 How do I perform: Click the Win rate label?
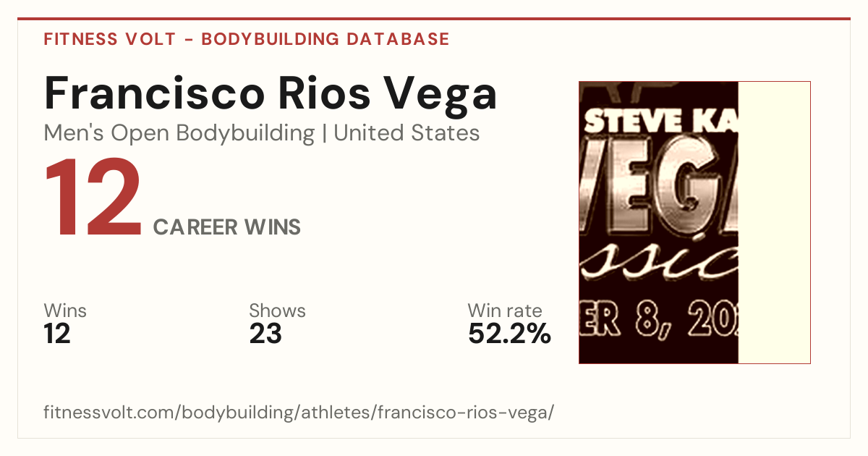pos(505,311)
